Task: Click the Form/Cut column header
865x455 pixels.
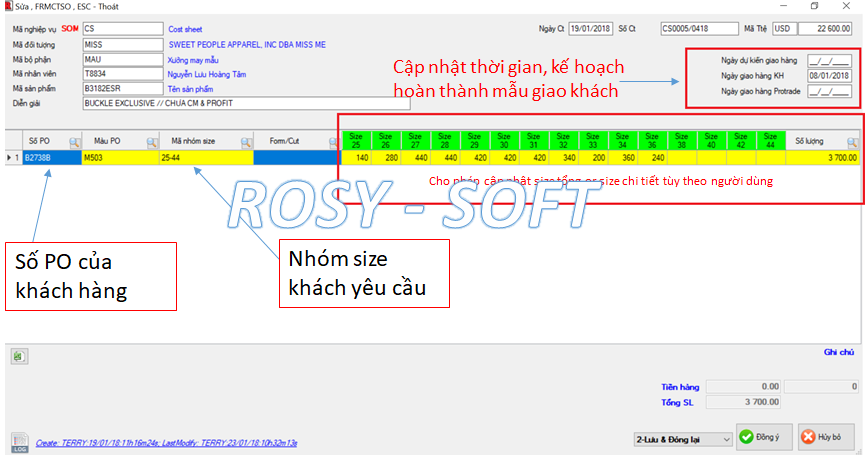Action: [x=295, y=141]
